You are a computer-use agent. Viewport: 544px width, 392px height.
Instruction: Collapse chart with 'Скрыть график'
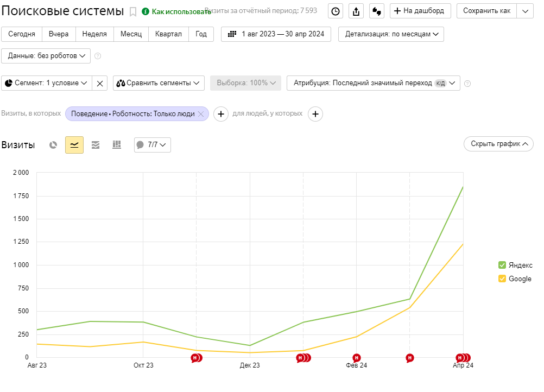coord(498,144)
